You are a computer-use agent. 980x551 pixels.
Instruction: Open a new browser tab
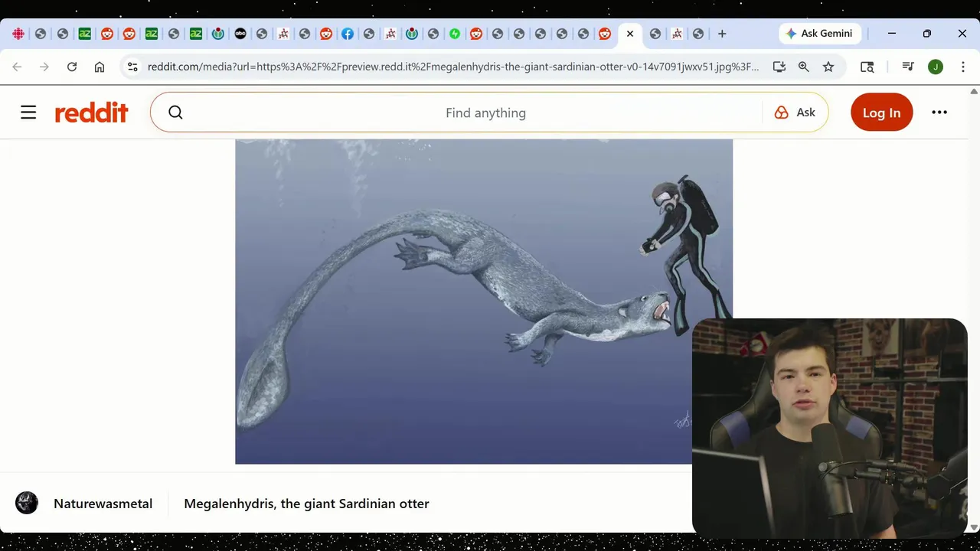pos(722,34)
